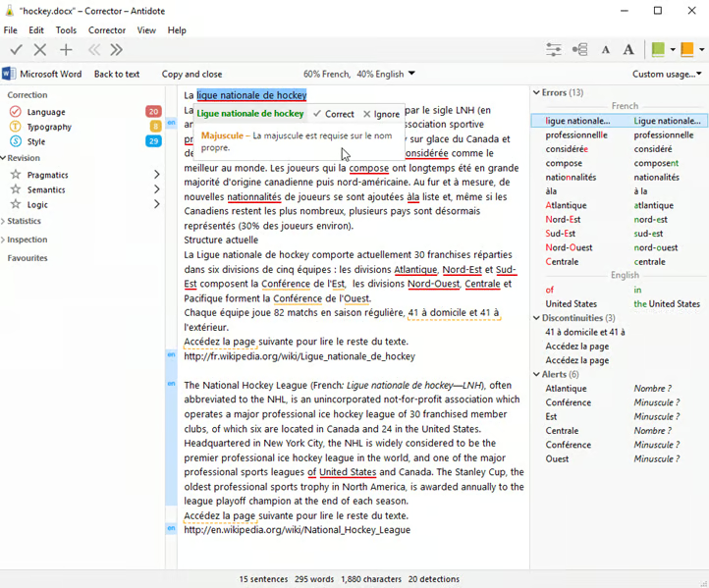Open the language percentage dropdown

[411, 74]
